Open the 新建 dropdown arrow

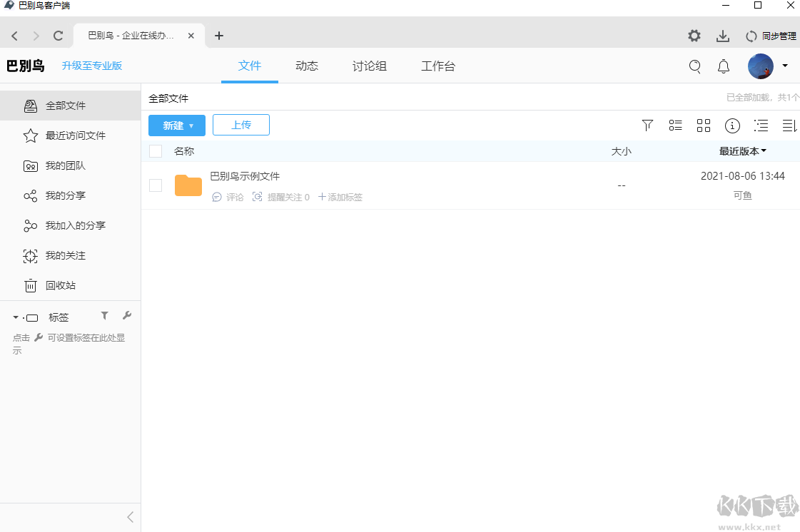click(190, 125)
